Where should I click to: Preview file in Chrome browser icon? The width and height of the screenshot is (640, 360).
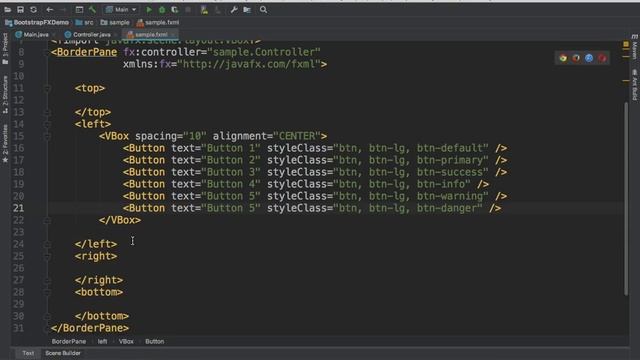563,58
